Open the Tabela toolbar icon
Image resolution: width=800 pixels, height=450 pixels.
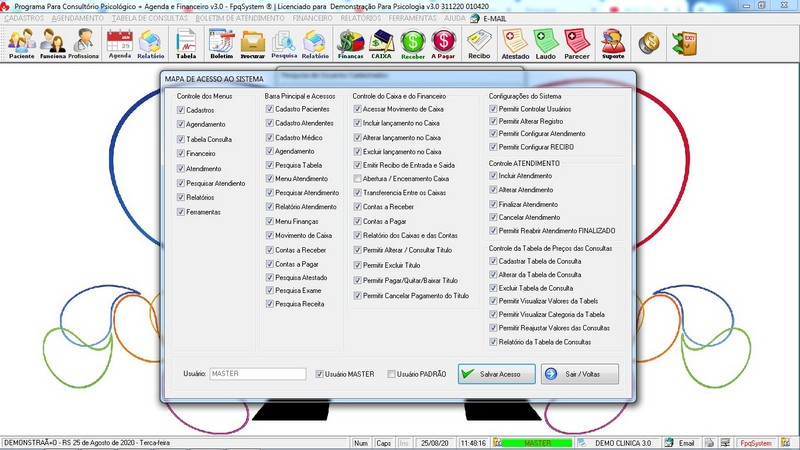tap(186, 42)
